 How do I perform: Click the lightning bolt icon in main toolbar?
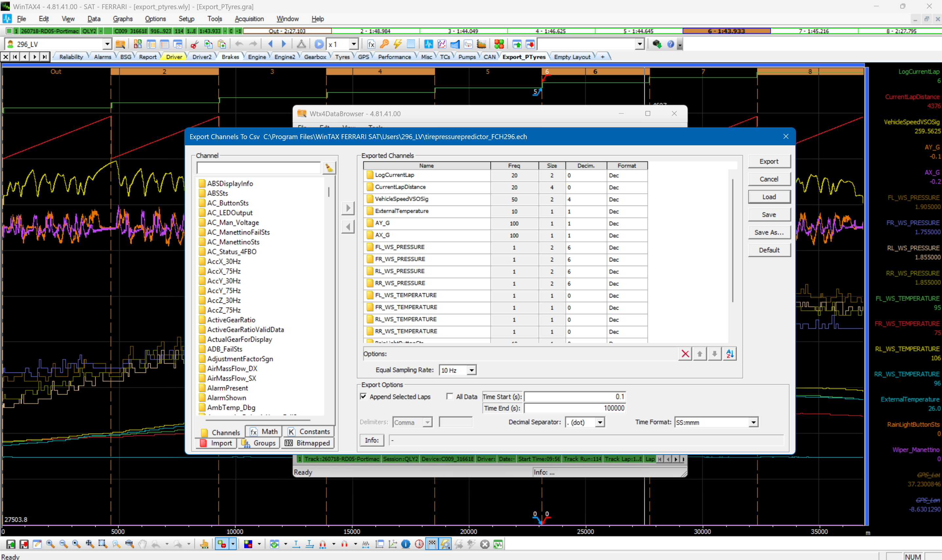[x=397, y=45]
